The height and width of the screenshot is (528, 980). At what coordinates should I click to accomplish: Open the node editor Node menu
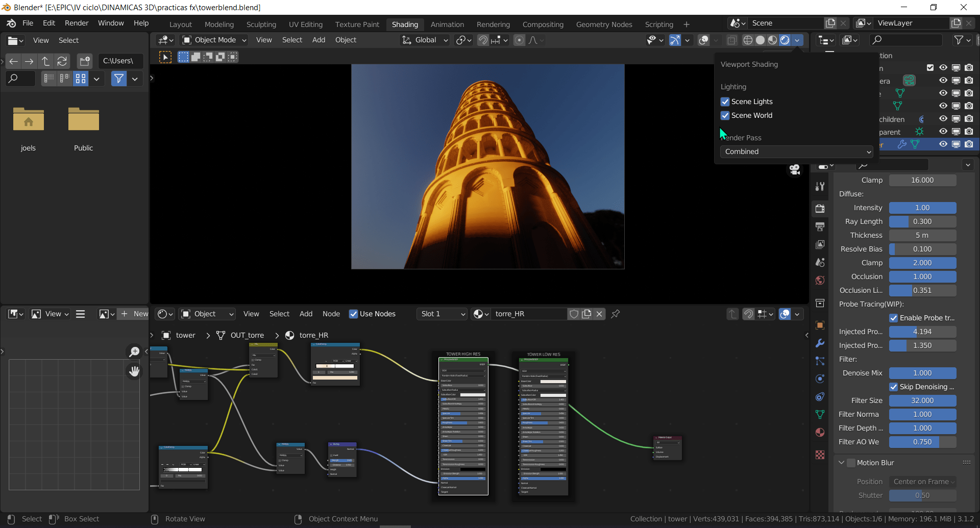(331, 314)
